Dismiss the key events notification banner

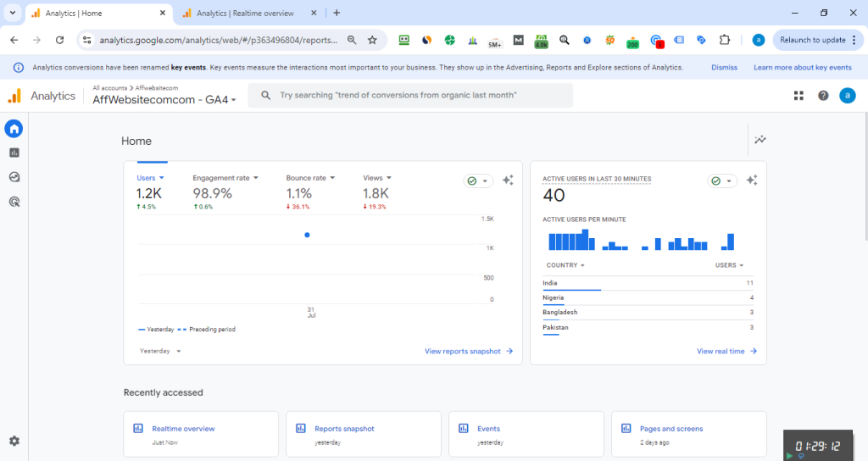(724, 68)
